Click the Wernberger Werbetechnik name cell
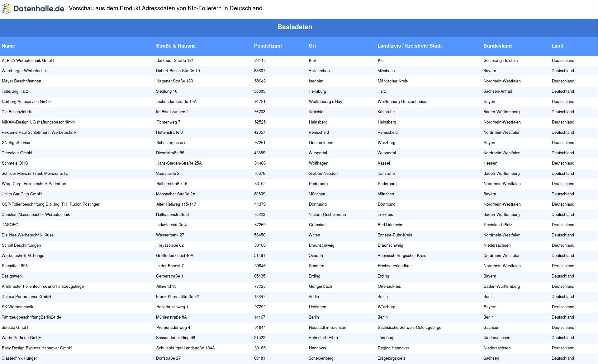 tap(25, 71)
